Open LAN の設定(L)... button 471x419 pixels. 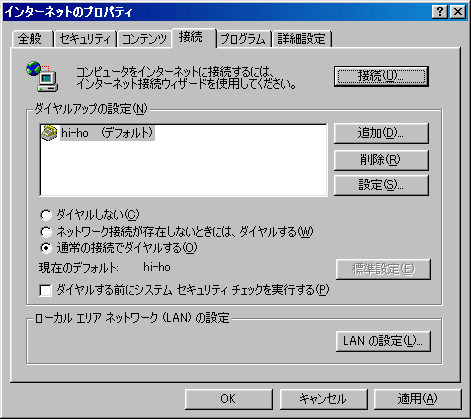coord(383,341)
